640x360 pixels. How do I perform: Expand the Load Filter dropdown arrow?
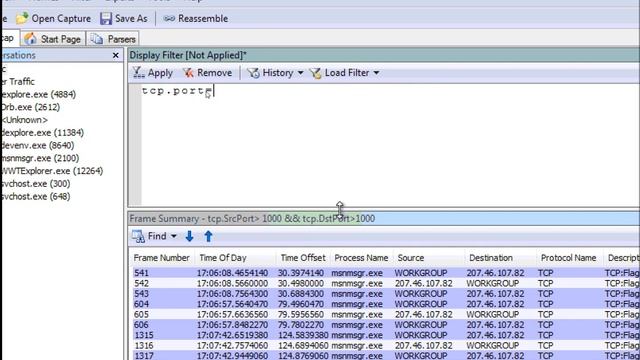click(376, 73)
